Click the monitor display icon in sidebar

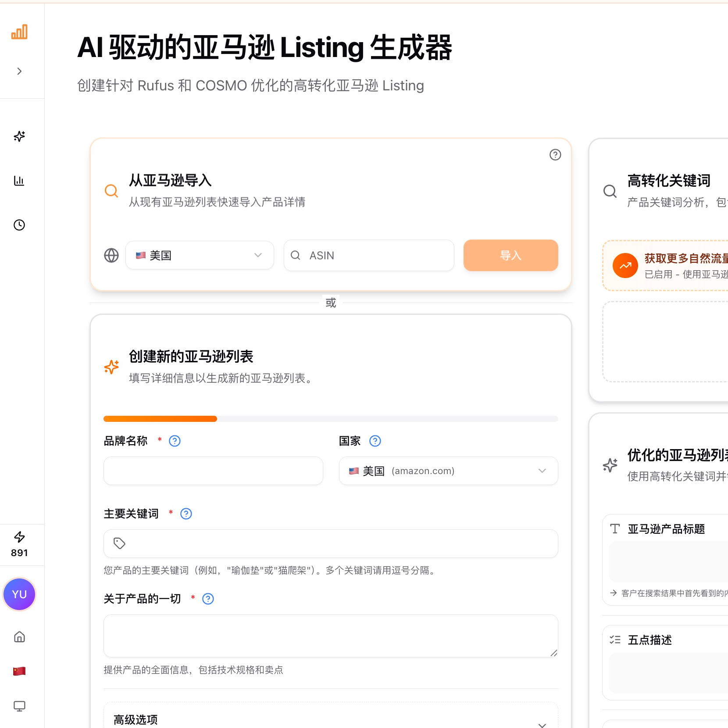pos(19,706)
